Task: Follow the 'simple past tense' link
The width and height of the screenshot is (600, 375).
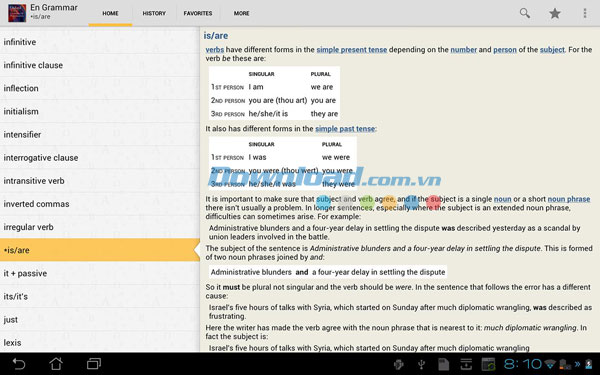Action: point(345,129)
